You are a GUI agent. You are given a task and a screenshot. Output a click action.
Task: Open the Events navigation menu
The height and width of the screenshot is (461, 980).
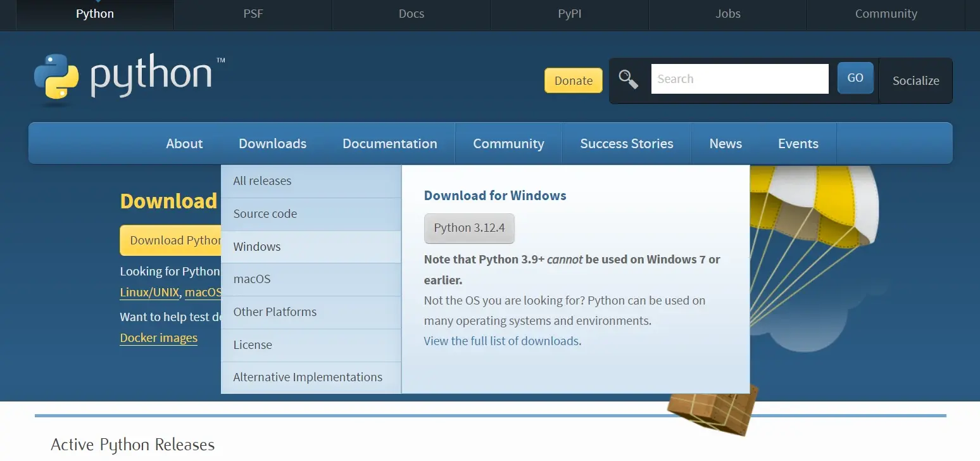pyautogui.click(x=798, y=144)
